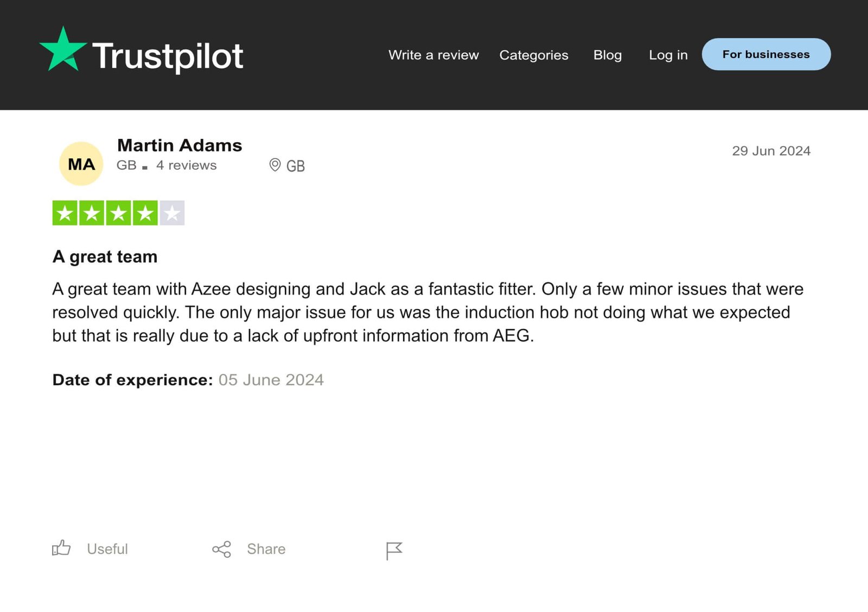Click the review title A great team
Image resolution: width=868 pixels, height=612 pixels.
click(105, 256)
